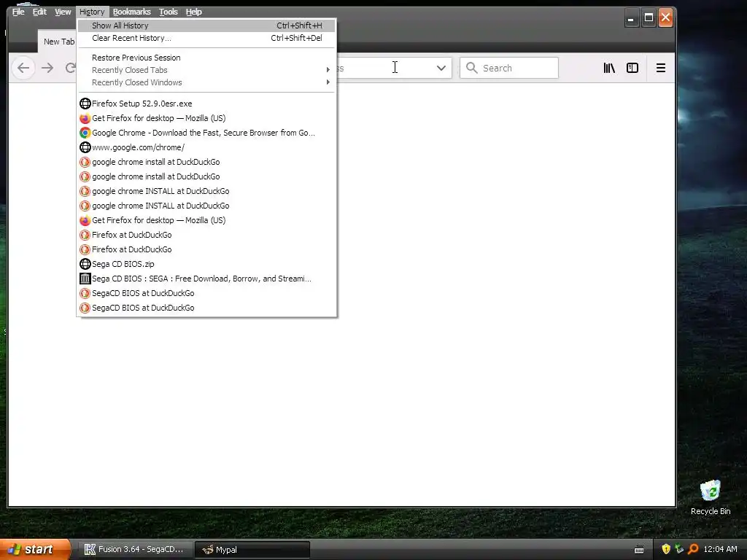
Task: Click the Windows Start button
Action: [x=35, y=550]
